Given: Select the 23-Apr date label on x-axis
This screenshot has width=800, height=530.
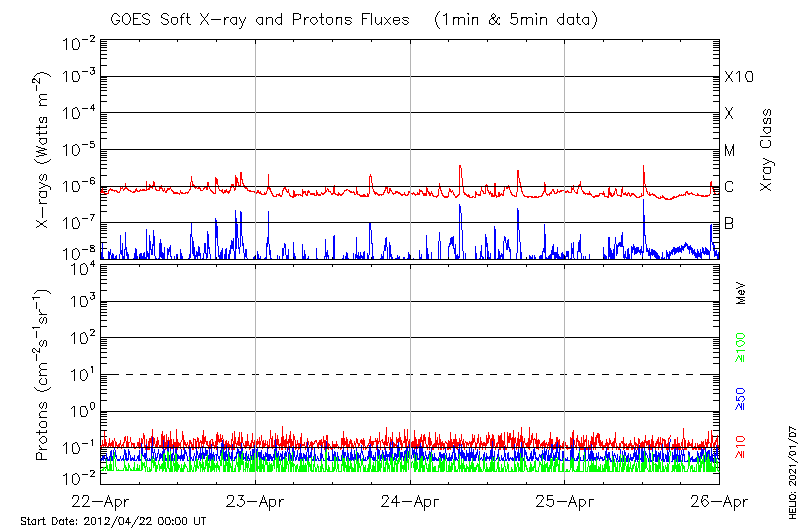Looking at the screenshot, I should pyautogui.click(x=255, y=501).
